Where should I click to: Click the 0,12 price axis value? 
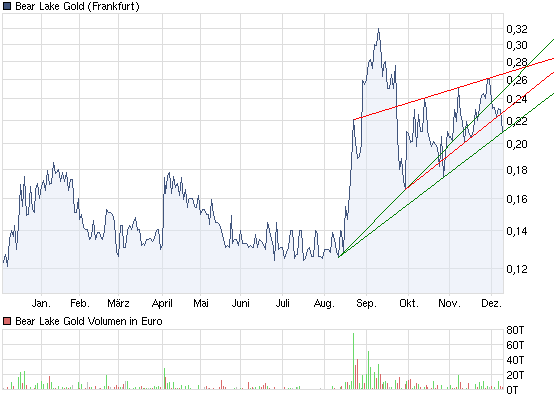coord(517,269)
